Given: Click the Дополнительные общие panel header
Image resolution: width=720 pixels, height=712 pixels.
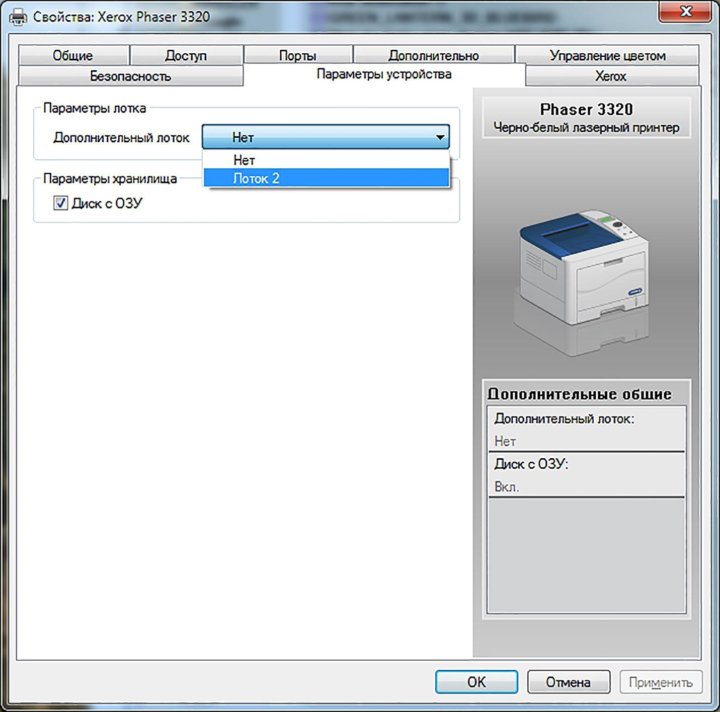Looking at the screenshot, I should pyautogui.click(x=579, y=394).
